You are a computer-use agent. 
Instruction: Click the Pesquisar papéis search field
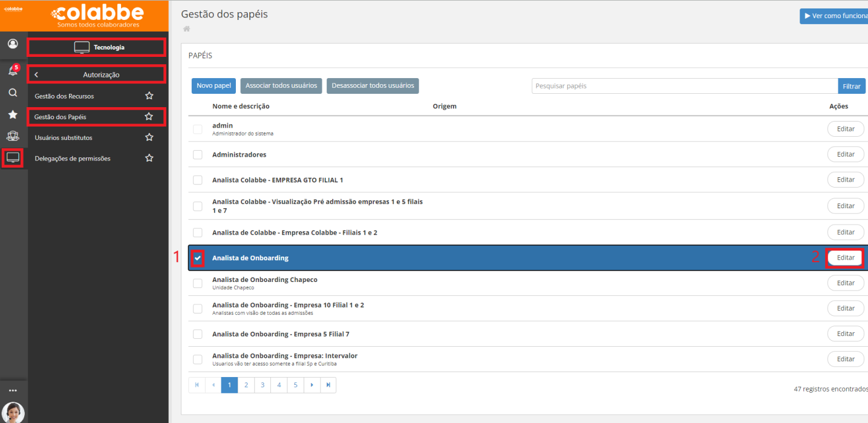[684, 86]
